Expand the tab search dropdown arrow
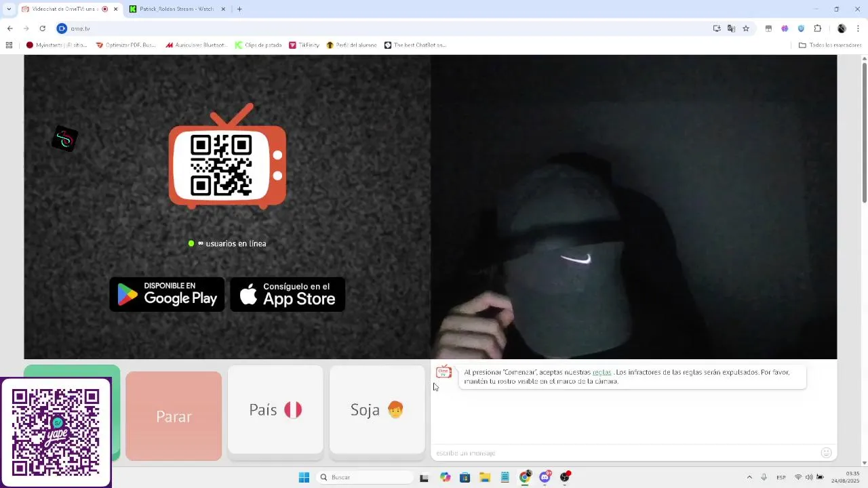This screenshot has width=868, height=488. [x=9, y=9]
